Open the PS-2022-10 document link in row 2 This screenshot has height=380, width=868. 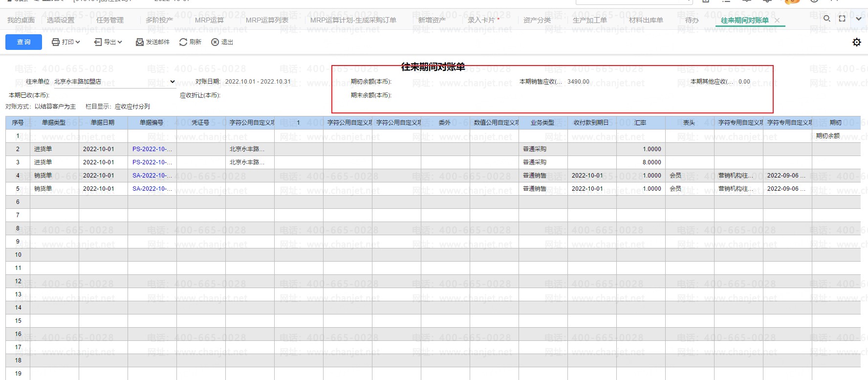tap(152, 149)
